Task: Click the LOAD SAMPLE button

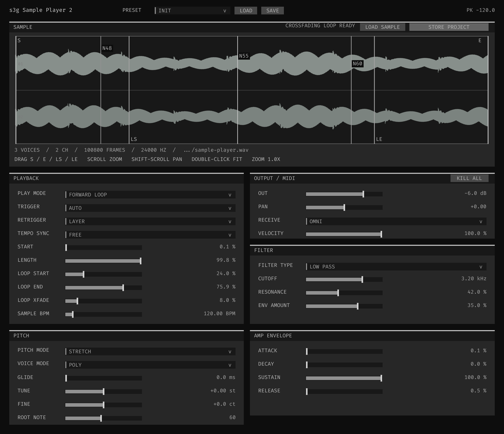Action: click(x=382, y=27)
